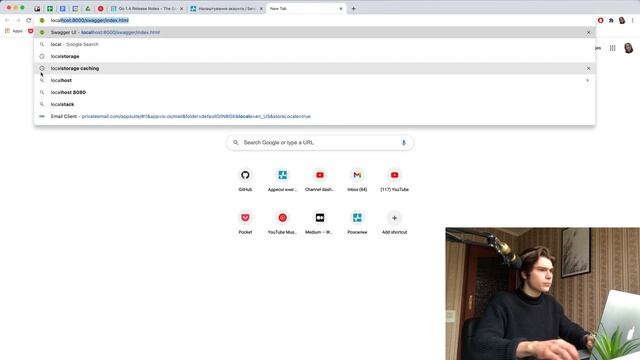This screenshot has width=640, height=360.
Task: Open the Extensions puzzle icon
Action: pos(611,20)
